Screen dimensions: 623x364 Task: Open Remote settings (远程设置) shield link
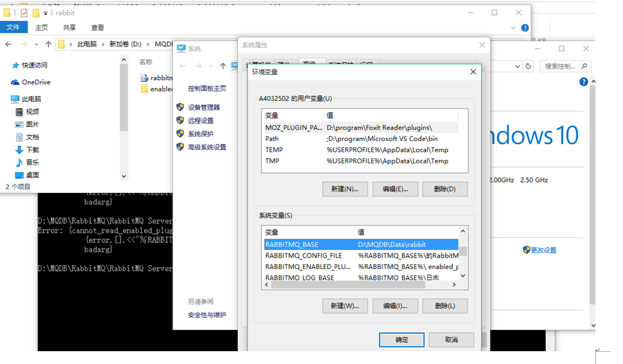[x=195, y=120]
